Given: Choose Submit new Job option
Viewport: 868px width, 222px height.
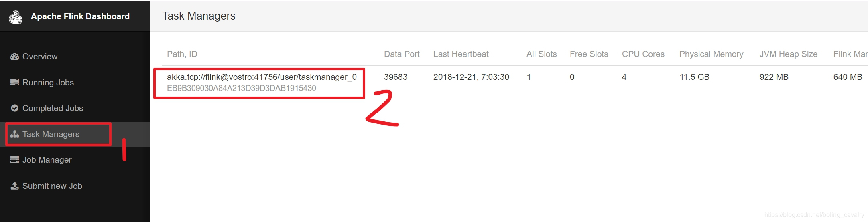Looking at the screenshot, I should pos(52,186).
